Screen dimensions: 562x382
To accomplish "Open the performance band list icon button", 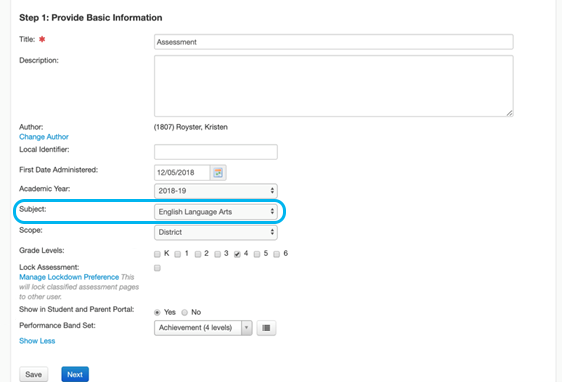I will [266, 328].
